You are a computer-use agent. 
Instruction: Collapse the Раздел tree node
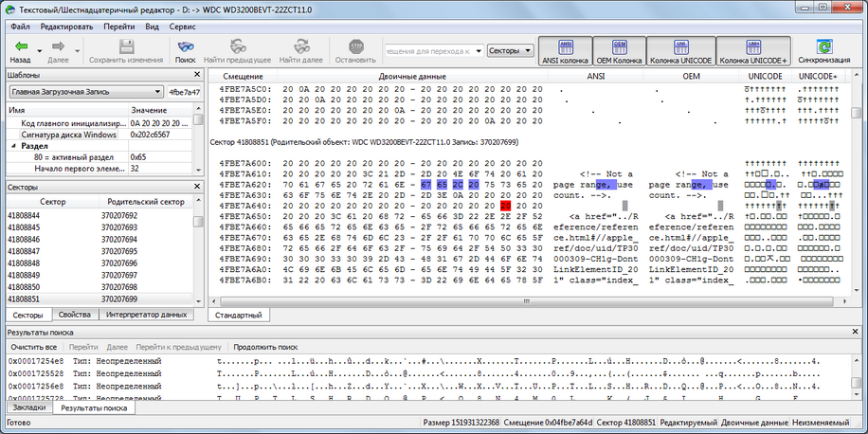coord(13,146)
